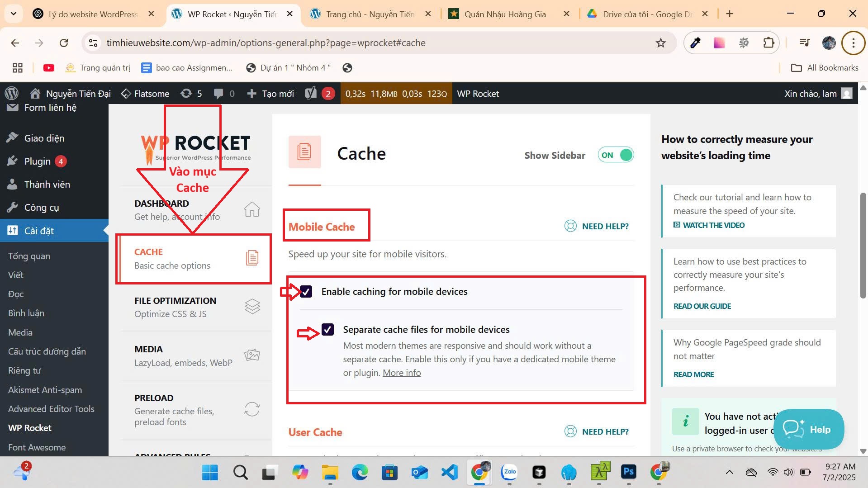868x488 pixels.
Task: Click the Preload refresh icon
Action: pyautogui.click(x=252, y=409)
